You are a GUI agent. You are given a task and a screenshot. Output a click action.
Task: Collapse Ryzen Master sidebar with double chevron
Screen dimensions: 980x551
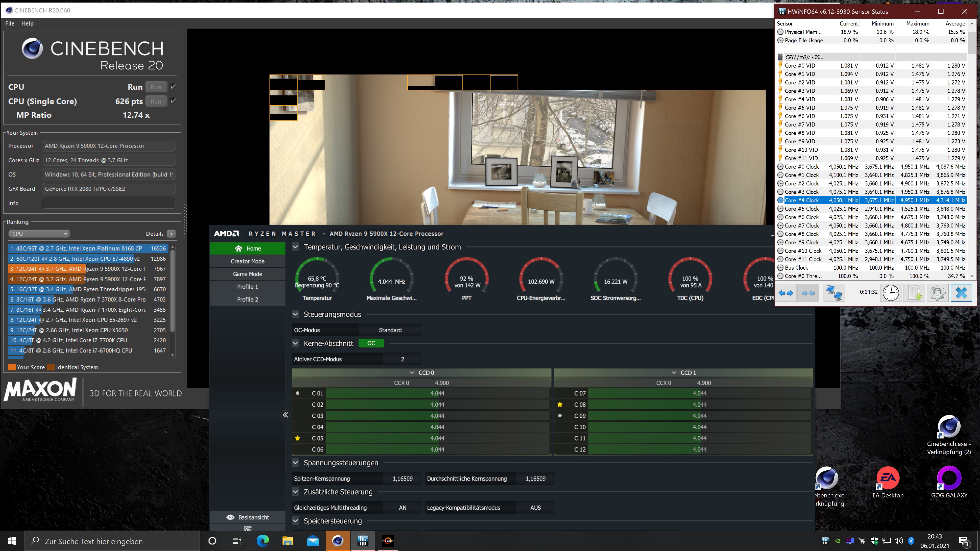tap(285, 415)
